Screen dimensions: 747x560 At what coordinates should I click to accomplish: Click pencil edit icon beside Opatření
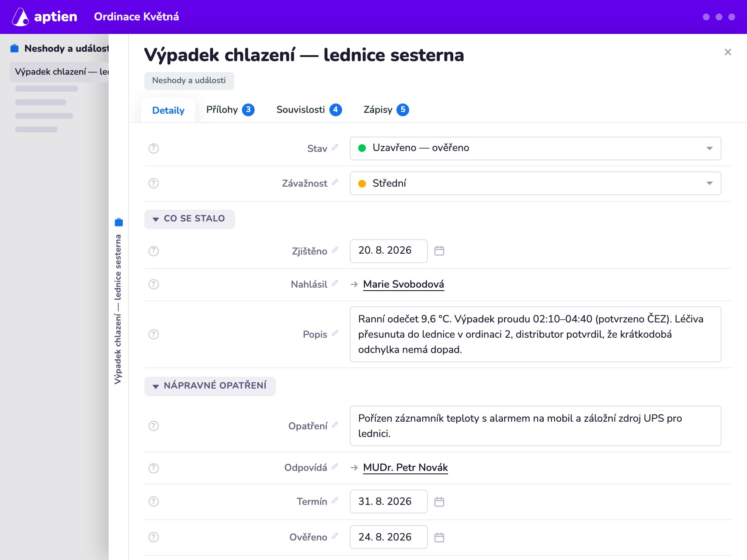point(335,425)
